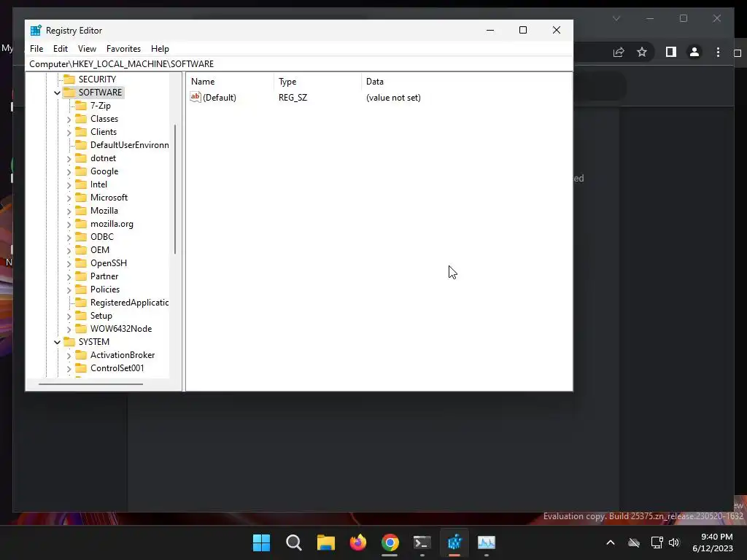Click the (value not set) data cell

pyautogui.click(x=393, y=98)
